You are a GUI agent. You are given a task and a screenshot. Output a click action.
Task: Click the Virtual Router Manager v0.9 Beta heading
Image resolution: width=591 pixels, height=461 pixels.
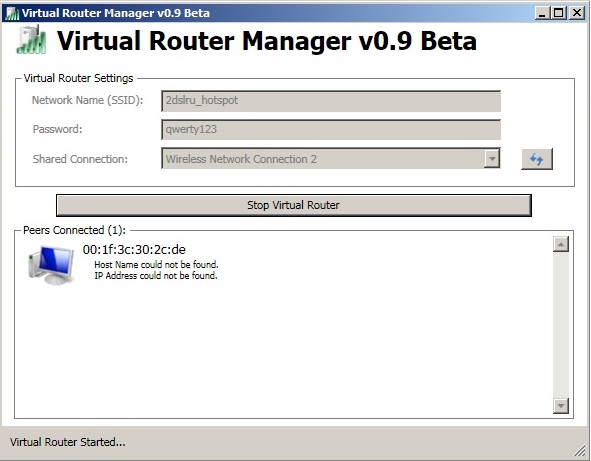[266, 41]
